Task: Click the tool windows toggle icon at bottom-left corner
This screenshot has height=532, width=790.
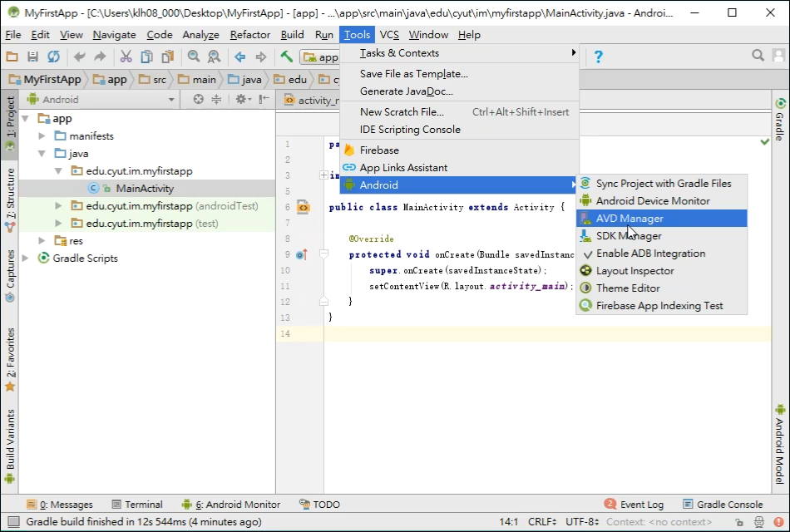Action: click(13, 522)
